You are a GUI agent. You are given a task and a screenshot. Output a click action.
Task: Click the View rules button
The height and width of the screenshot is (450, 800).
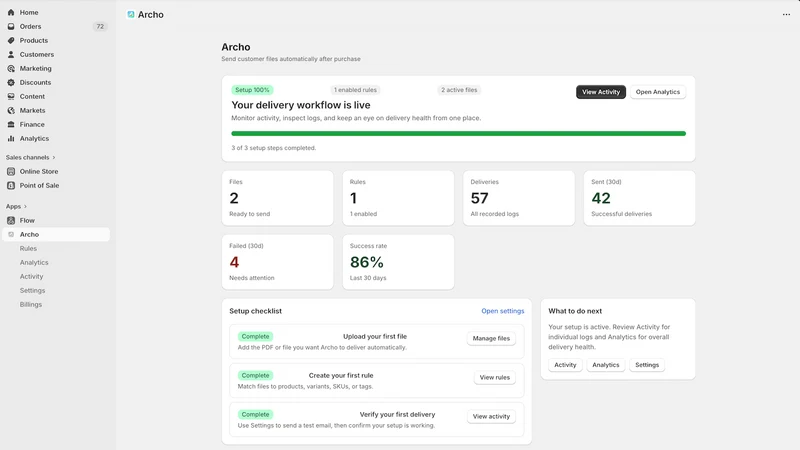coord(494,378)
